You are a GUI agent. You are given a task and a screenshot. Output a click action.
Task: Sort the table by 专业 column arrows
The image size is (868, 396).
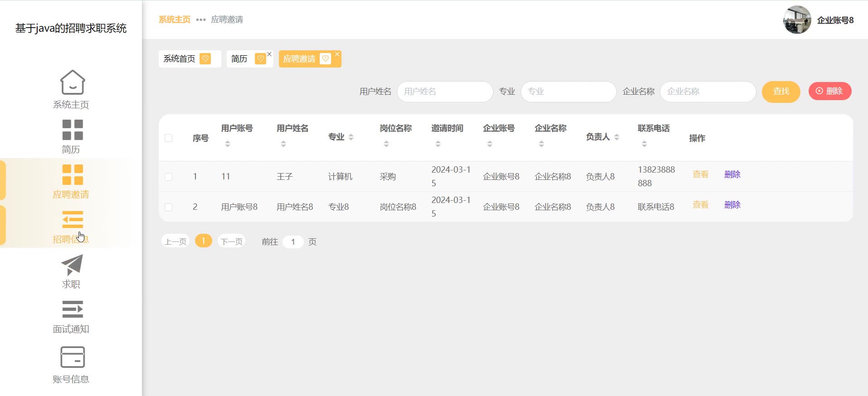point(351,137)
